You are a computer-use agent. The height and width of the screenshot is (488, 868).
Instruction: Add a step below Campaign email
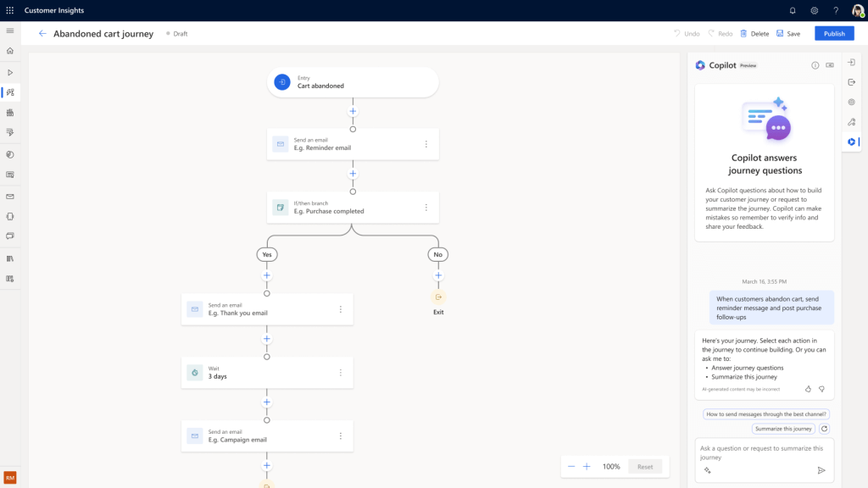267,465
